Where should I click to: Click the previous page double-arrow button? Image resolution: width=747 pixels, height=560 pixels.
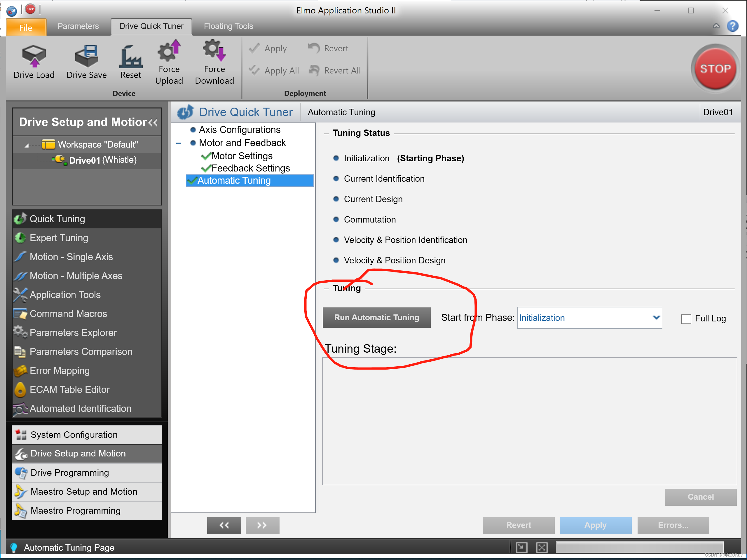(224, 525)
